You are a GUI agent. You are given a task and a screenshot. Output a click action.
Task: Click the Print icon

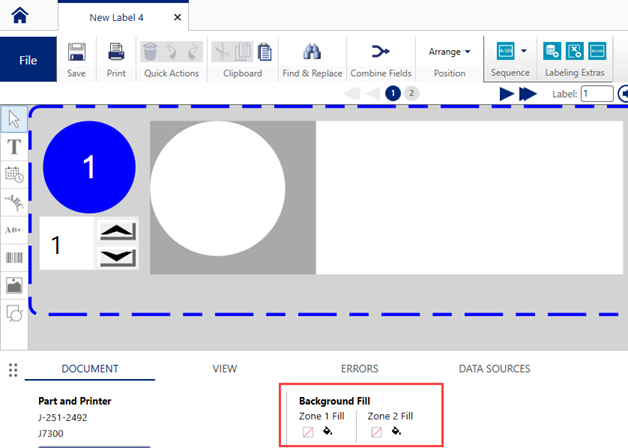[116, 52]
